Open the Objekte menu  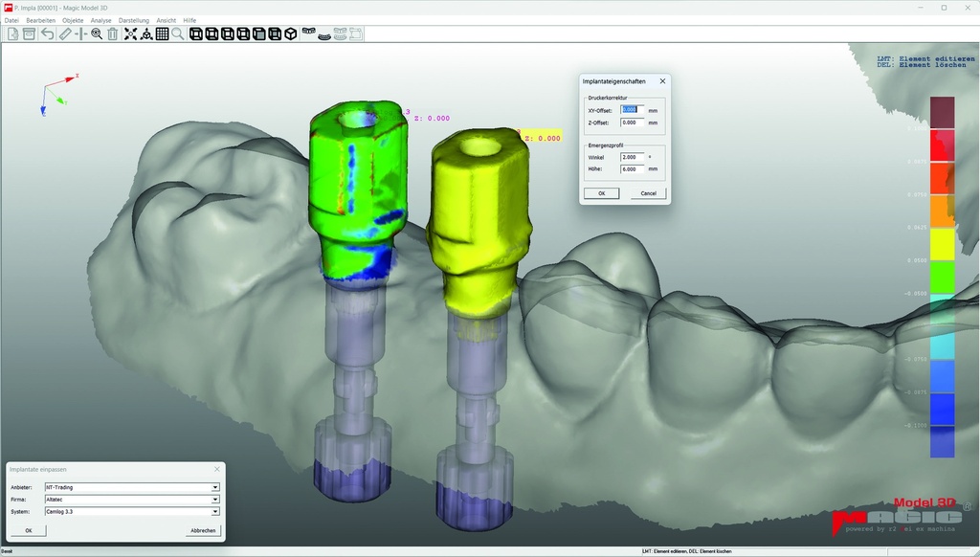73,21
